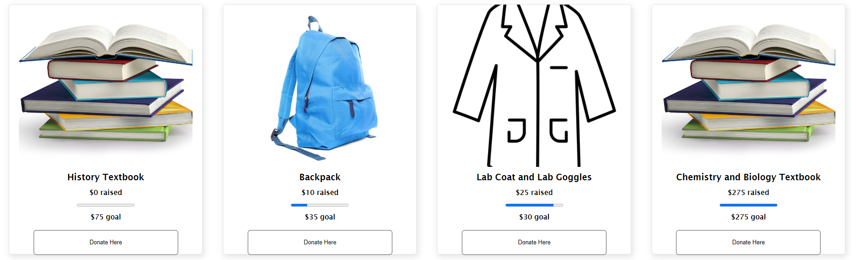
Task: Click the History Textbook progress bar
Action: pyautogui.click(x=106, y=205)
